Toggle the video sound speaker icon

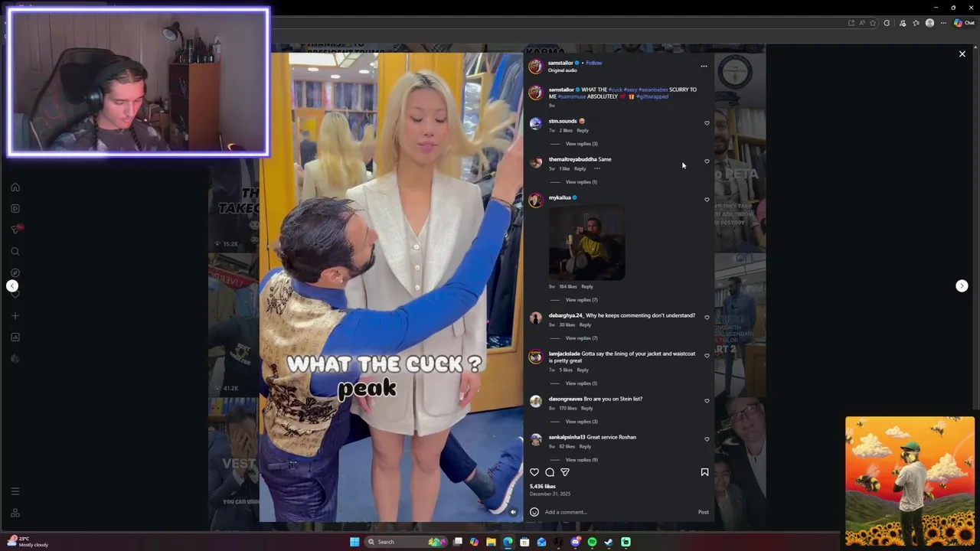pos(513,512)
